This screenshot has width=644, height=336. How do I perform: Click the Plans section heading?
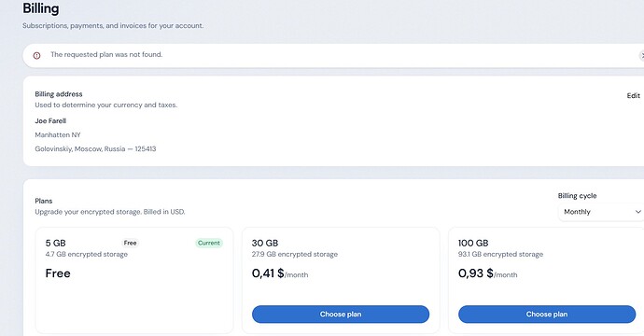click(44, 201)
